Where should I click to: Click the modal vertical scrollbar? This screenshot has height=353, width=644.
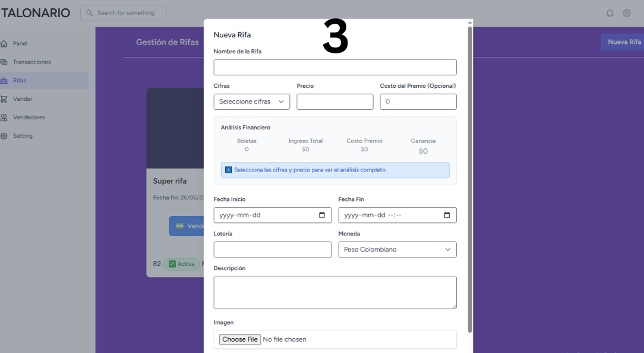pyautogui.click(x=470, y=178)
